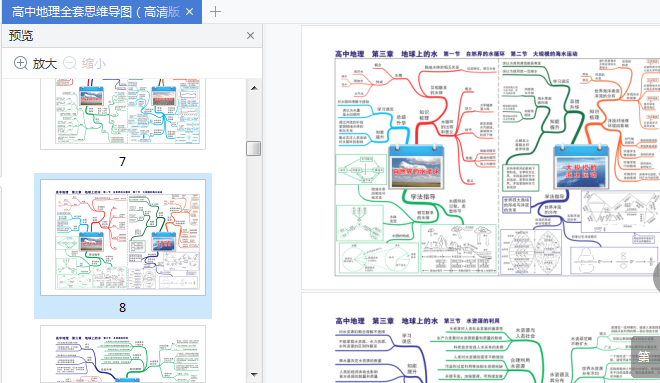
Task: Click the magnifier minus zoom-out icon
Action: pos(70,63)
